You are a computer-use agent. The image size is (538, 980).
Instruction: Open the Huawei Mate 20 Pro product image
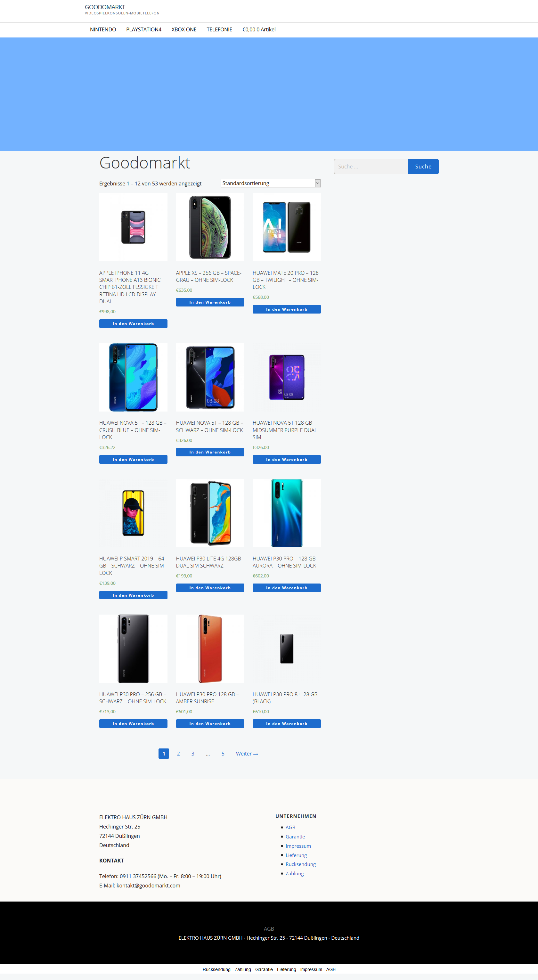(x=287, y=227)
